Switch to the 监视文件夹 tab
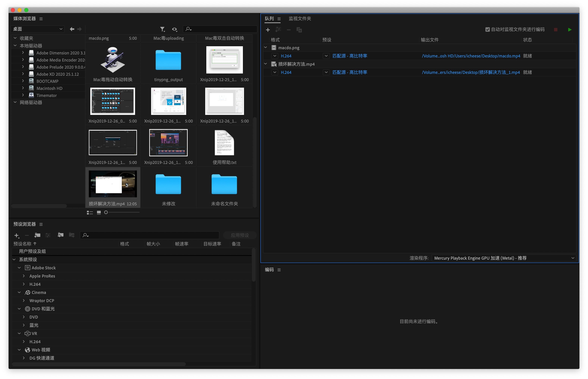 pos(300,19)
